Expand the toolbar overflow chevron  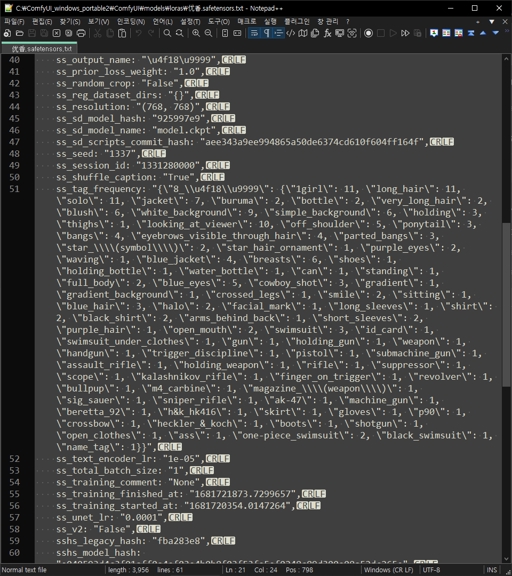coord(507,32)
